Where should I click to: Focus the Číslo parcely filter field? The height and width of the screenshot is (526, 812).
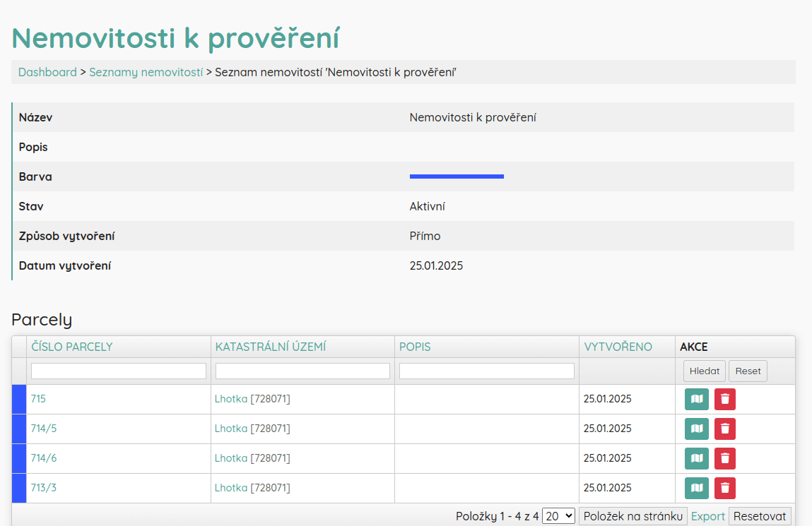point(119,371)
